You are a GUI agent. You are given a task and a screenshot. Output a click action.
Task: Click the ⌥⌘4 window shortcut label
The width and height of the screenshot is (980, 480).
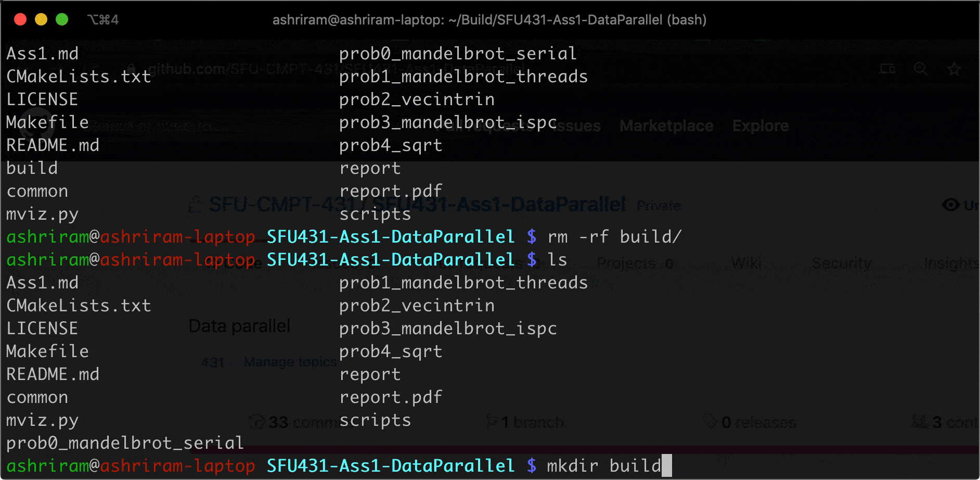pyautogui.click(x=103, y=20)
